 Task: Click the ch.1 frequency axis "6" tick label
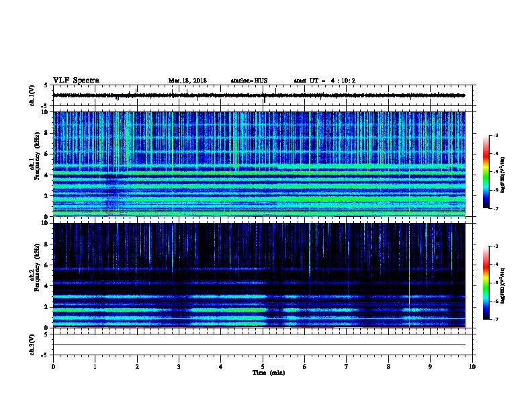pyautogui.click(x=46, y=154)
